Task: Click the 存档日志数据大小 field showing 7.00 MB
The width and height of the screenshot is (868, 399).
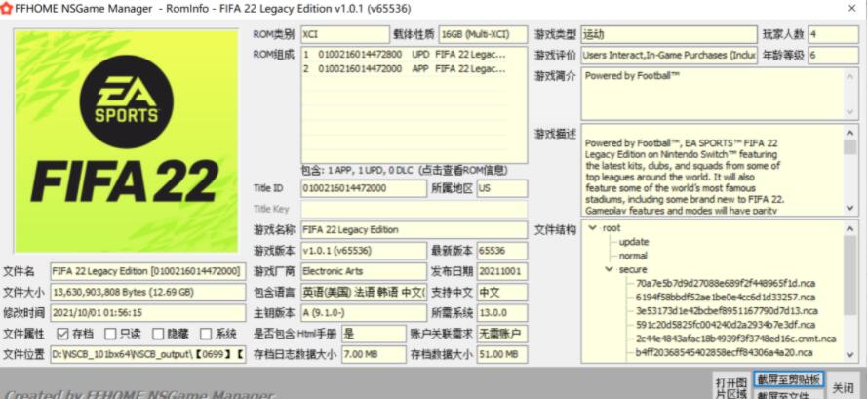Action: (374, 355)
